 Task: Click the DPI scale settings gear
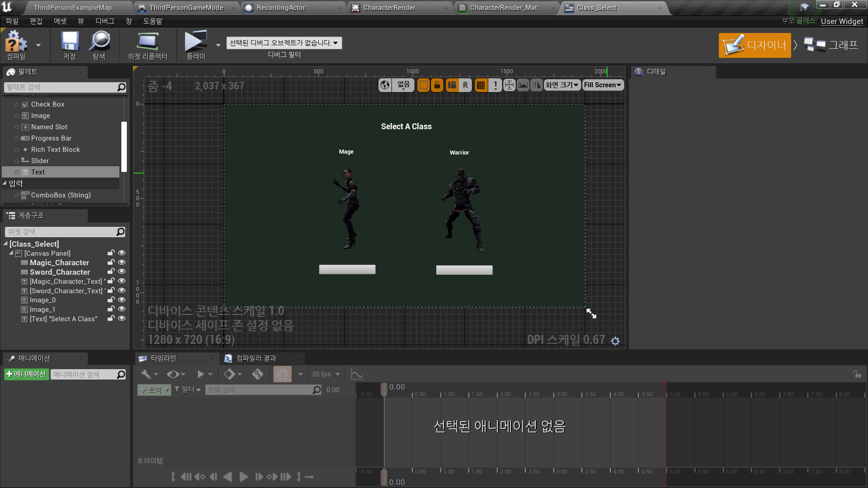coord(615,341)
